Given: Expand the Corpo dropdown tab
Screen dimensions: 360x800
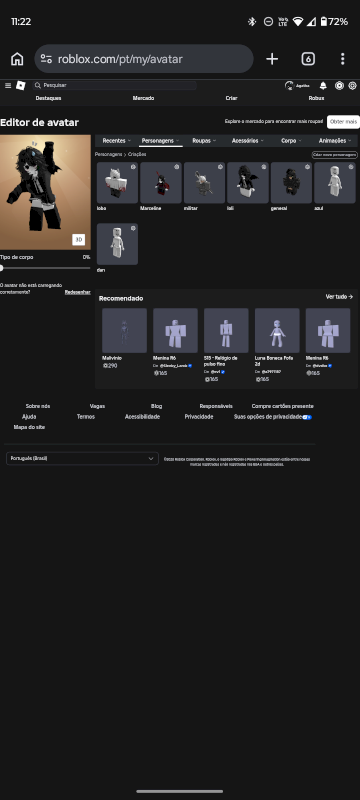Looking at the screenshot, I should tap(291, 140).
